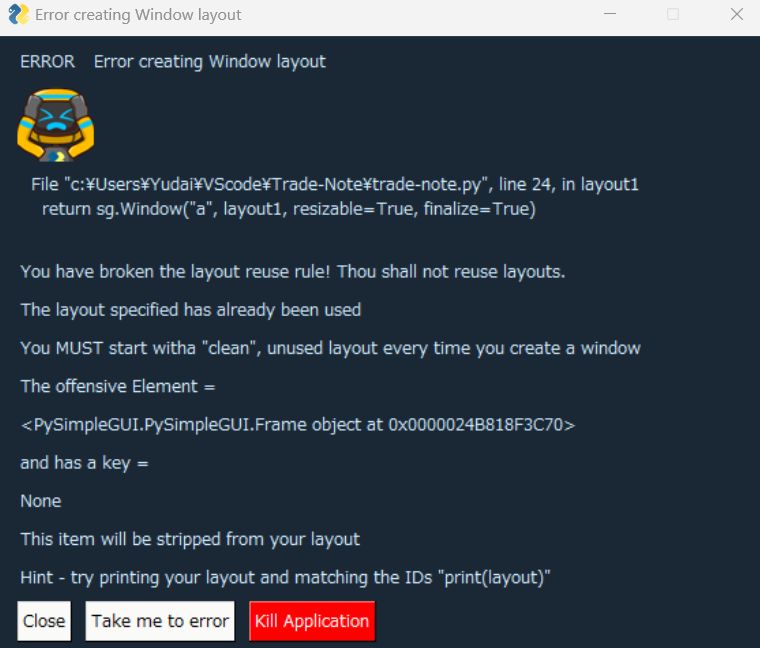Image resolution: width=760 pixels, height=648 pixels.
Task: Click the trade-note.py file path line
Action: (335, 184)
